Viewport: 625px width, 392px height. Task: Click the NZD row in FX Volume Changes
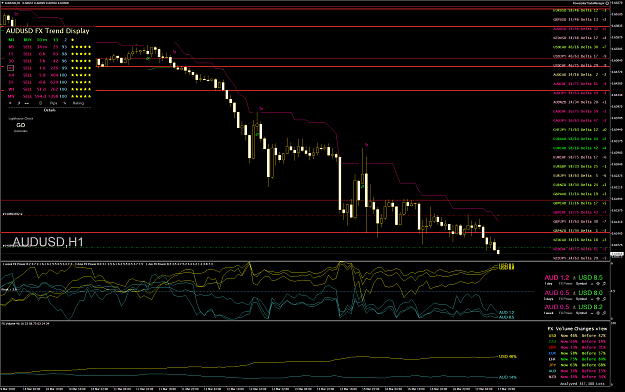(x=577, y=376)
